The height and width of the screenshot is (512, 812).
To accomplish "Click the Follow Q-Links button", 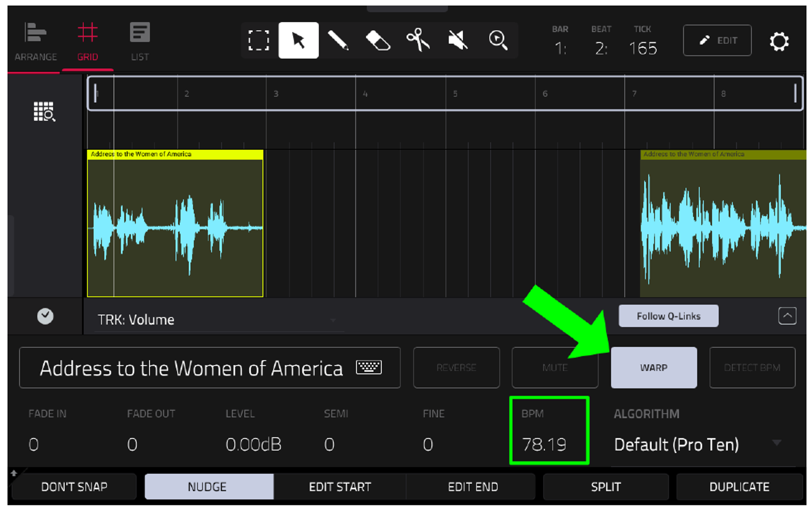I will [669, 316].
